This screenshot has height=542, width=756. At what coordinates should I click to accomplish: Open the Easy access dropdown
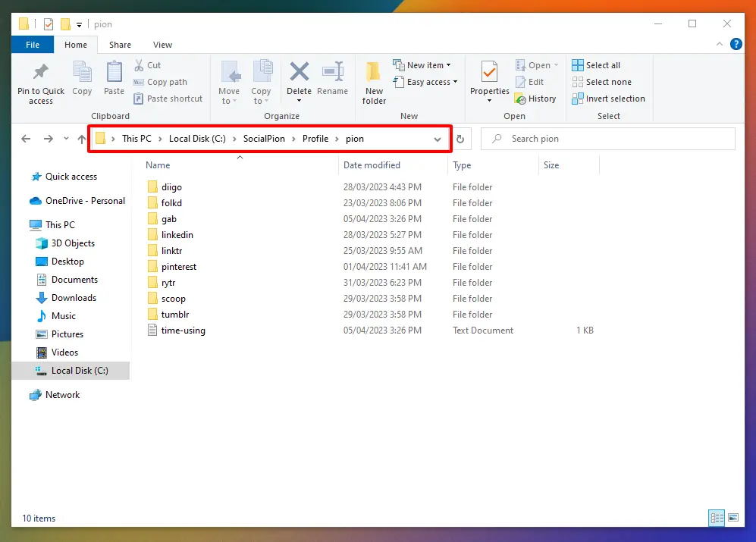(425, 82)
